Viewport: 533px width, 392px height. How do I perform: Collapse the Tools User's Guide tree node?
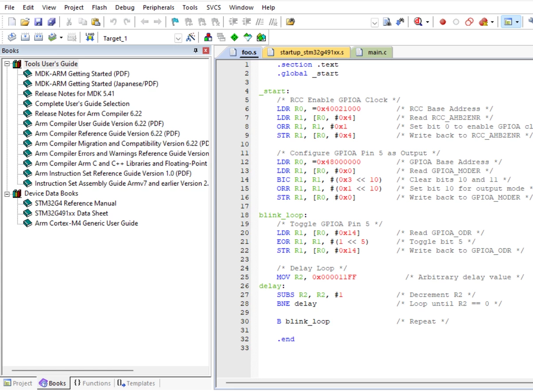[x=8, y=64]
